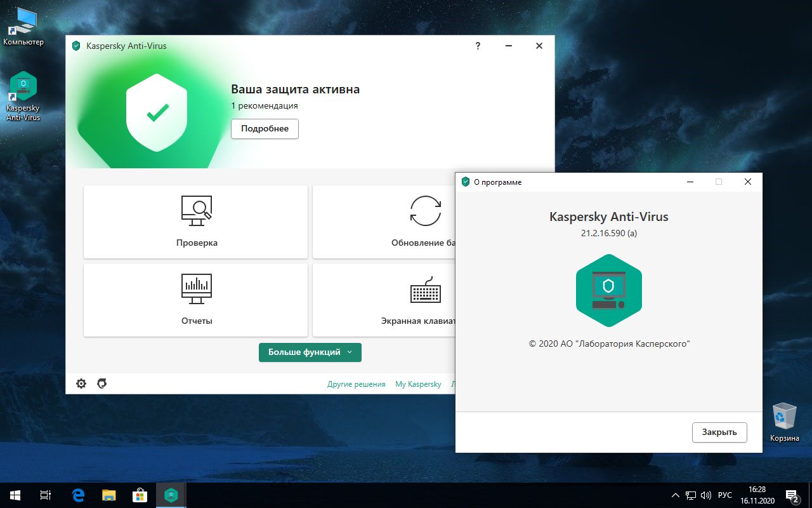812x508 pixels.
Task: Click the question mark help icon in Kaspersky
Action: point(478,46)
